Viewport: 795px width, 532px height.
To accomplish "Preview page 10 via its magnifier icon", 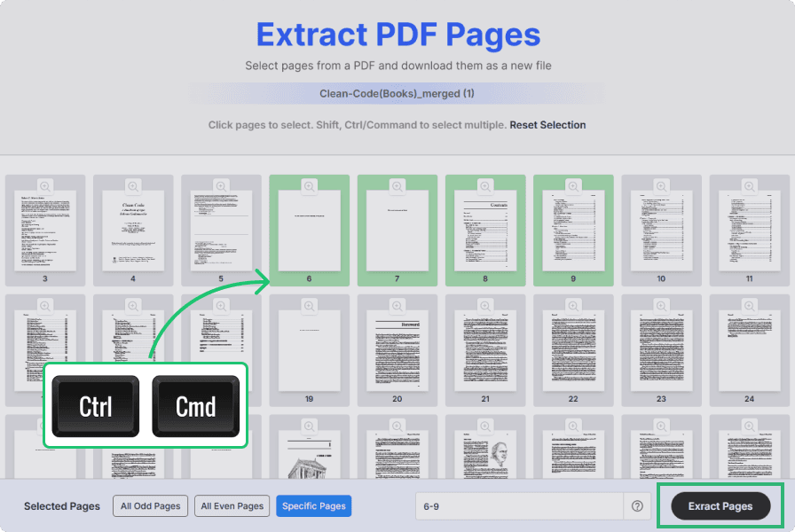I will coord(660,188).
